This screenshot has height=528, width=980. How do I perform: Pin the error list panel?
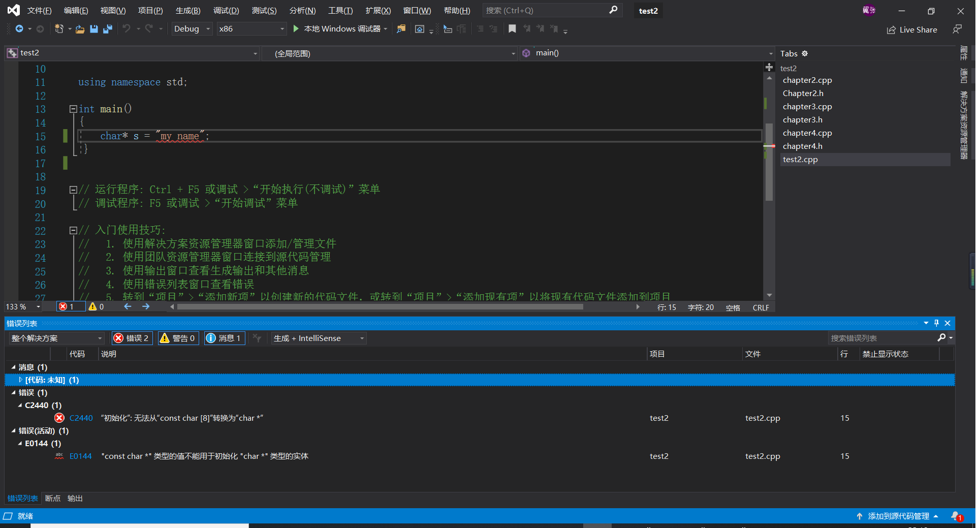936,323
